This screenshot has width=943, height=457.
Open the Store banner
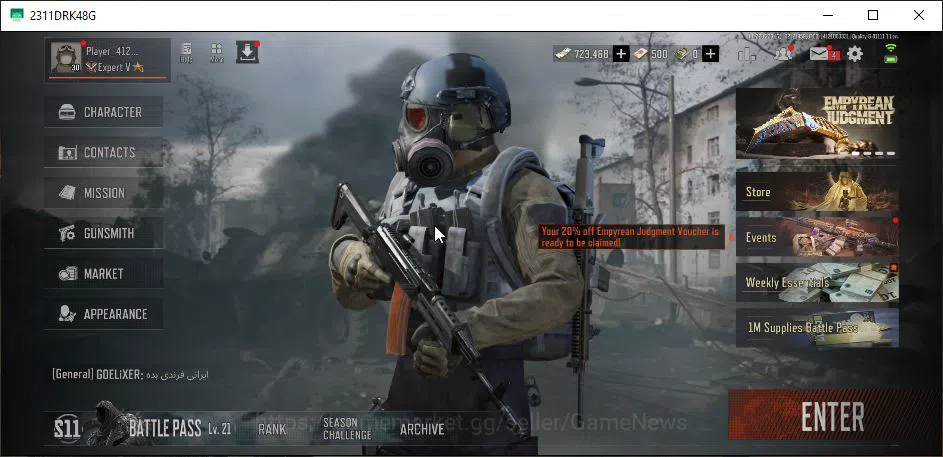pyautogui.click(x=817, y=192)
